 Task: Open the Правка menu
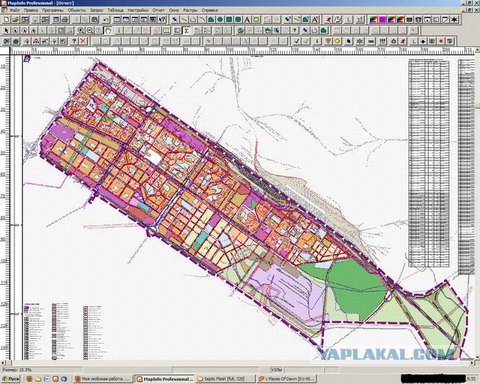(31, 10)
